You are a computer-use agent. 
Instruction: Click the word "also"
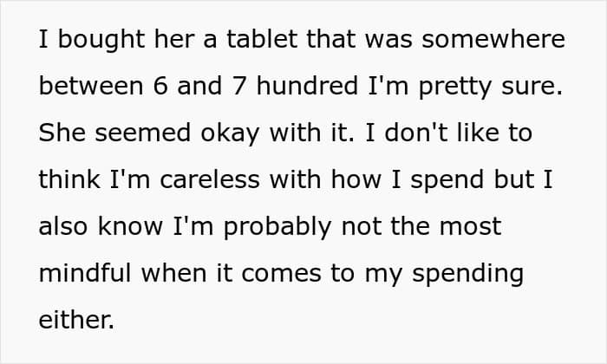click(66, 227)
